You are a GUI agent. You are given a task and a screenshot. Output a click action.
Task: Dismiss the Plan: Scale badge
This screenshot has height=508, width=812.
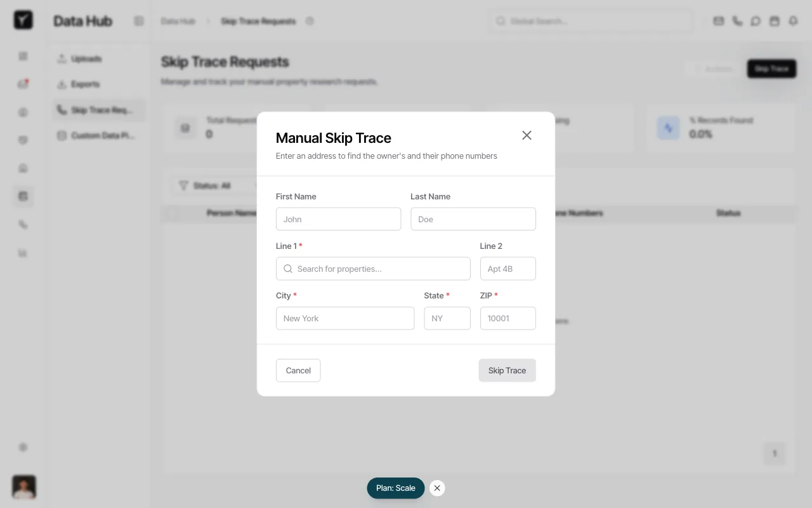pyautogui.click(x=437, y=488)
